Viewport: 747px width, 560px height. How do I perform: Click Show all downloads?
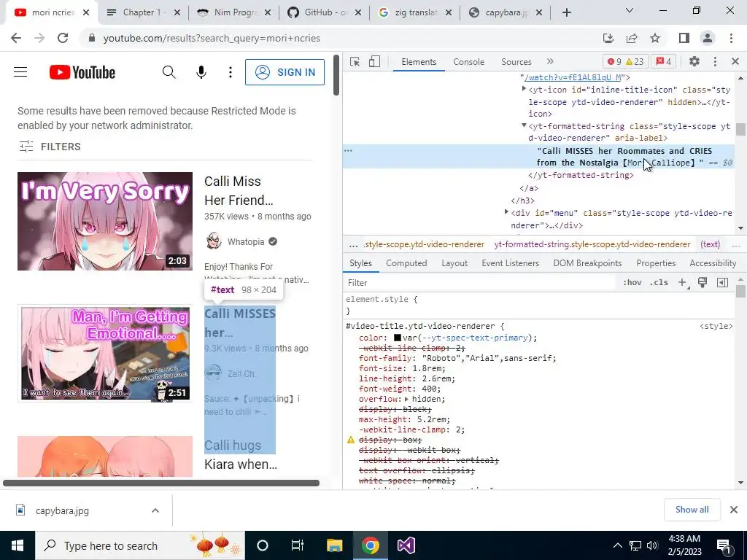692,510
